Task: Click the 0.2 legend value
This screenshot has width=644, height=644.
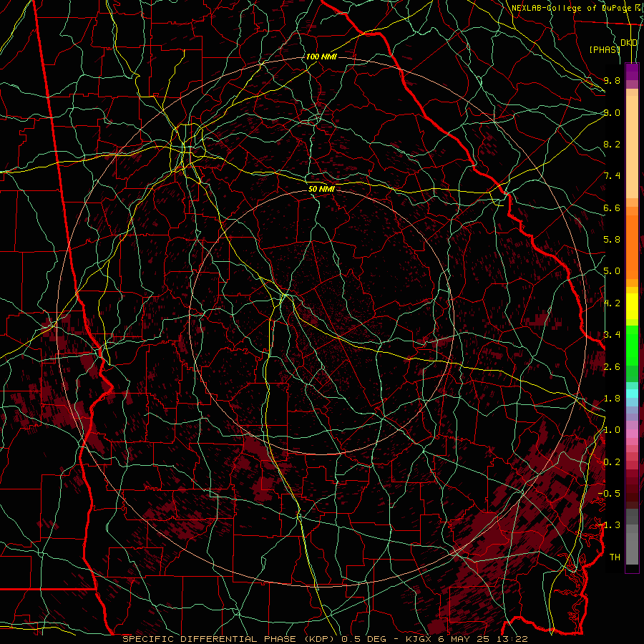Action: (612, 462)
